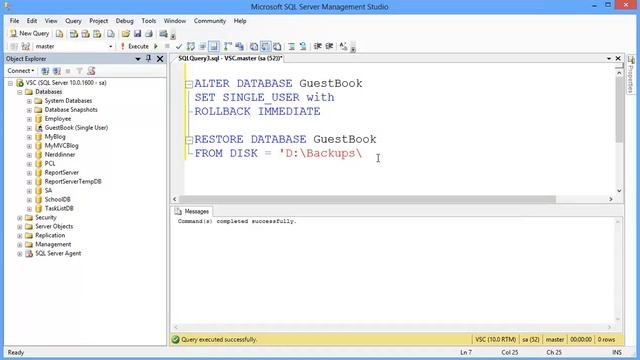
Task: Save the query with Save icon
Action: click(138, 34)
